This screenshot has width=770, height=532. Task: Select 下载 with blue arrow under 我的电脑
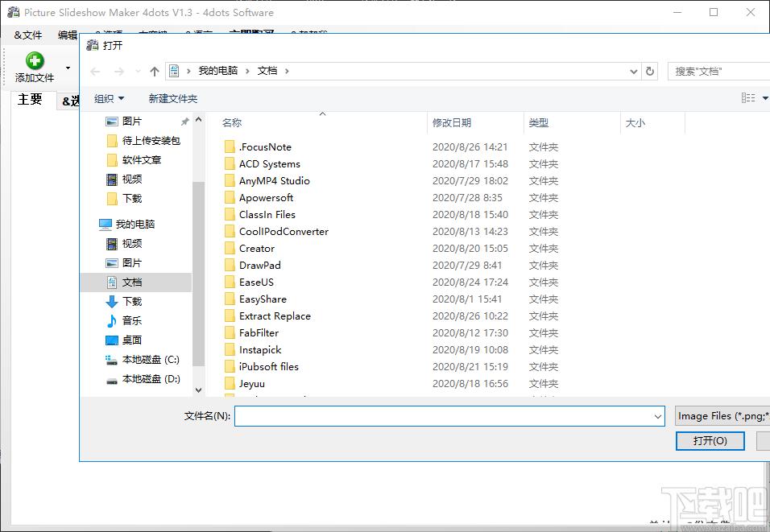click(x=131, y=301)
